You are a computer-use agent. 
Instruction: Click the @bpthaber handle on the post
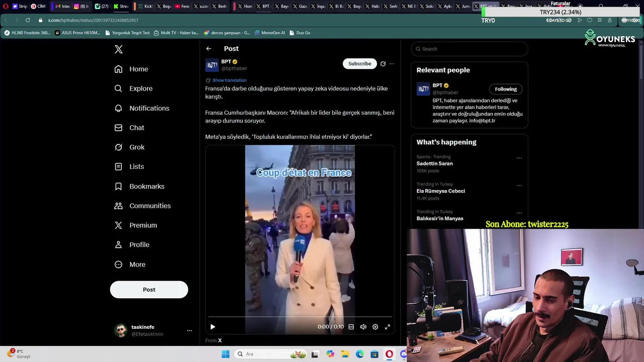click(x=234, y=68)
